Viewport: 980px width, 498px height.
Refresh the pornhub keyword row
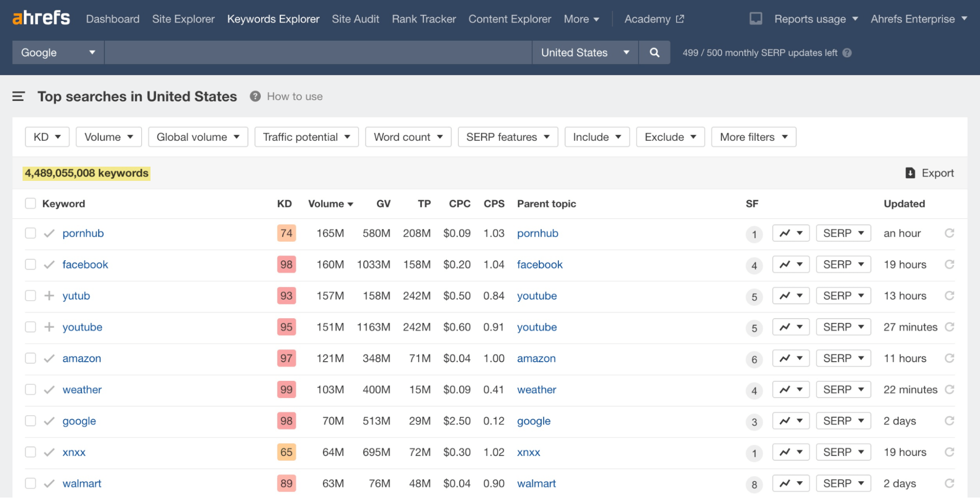950,233
